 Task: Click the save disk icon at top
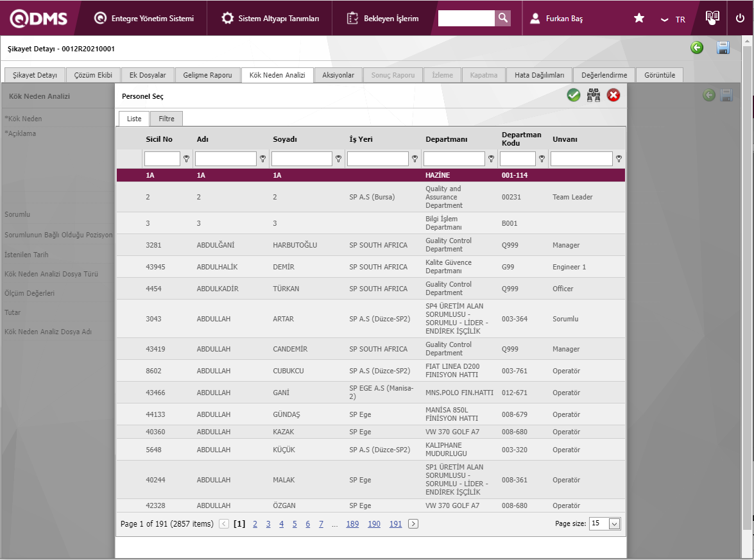(x=723, y=48)
